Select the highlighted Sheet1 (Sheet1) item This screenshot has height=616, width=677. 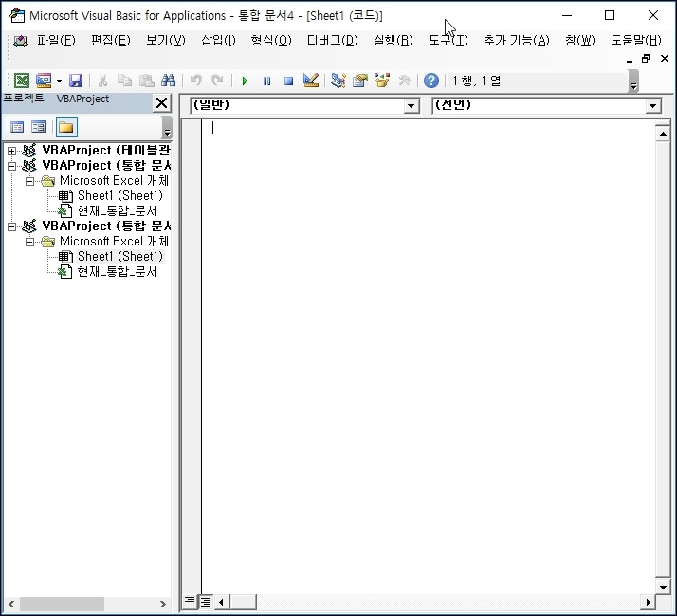120,257
